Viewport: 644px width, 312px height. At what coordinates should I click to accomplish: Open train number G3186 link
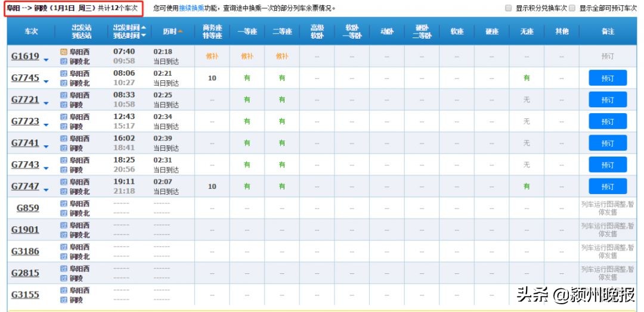pyautogui.click(x=25, y=251)
